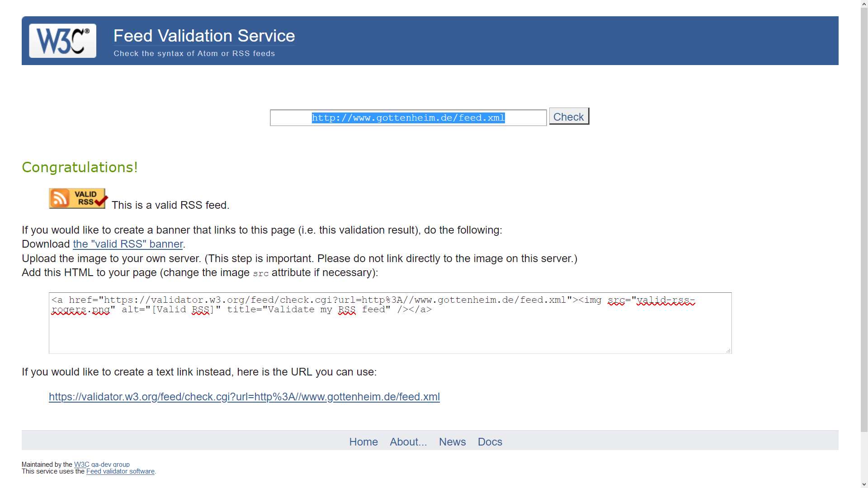Click the Feed Validation Service title

tap(204, 36)
